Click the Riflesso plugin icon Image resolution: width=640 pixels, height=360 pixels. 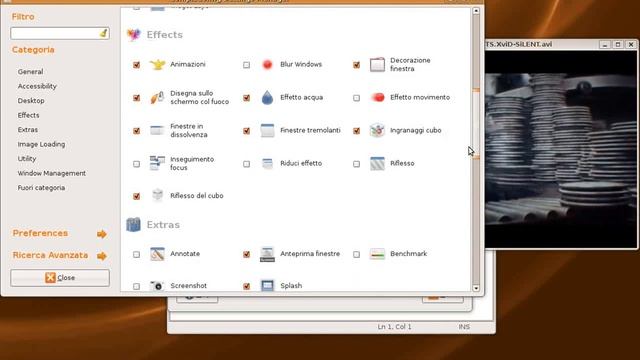[x=377, y=163]
